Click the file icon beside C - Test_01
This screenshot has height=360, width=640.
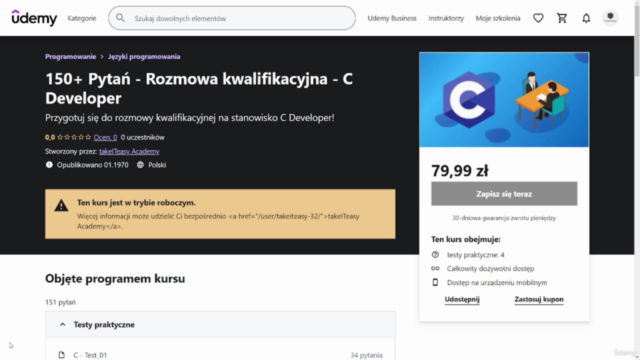62,355
